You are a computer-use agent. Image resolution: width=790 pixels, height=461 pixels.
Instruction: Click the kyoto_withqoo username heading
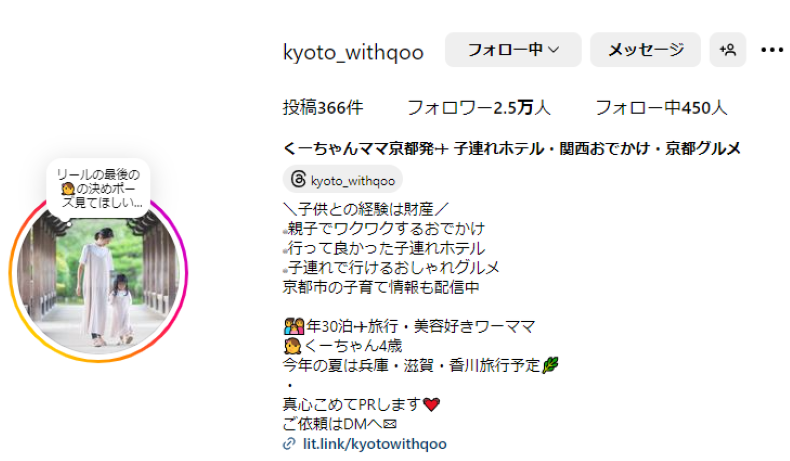[x=353, y=52]
